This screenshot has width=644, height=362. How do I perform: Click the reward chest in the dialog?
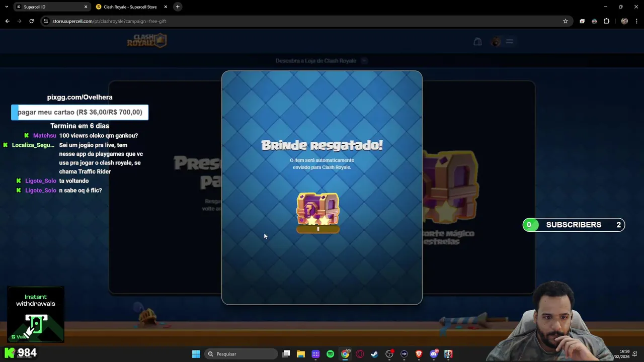[x=318, y=212]
